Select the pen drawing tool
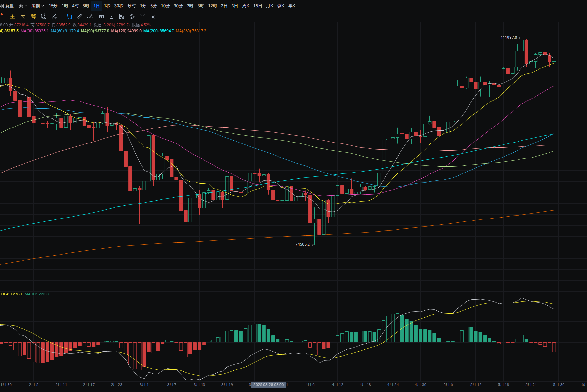Viewport: 587px width, 392px height. coord(90,16)
